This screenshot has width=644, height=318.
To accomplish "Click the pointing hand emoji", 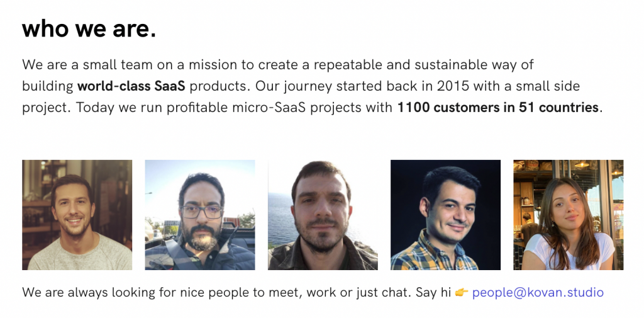I will (x=462, y=293).
